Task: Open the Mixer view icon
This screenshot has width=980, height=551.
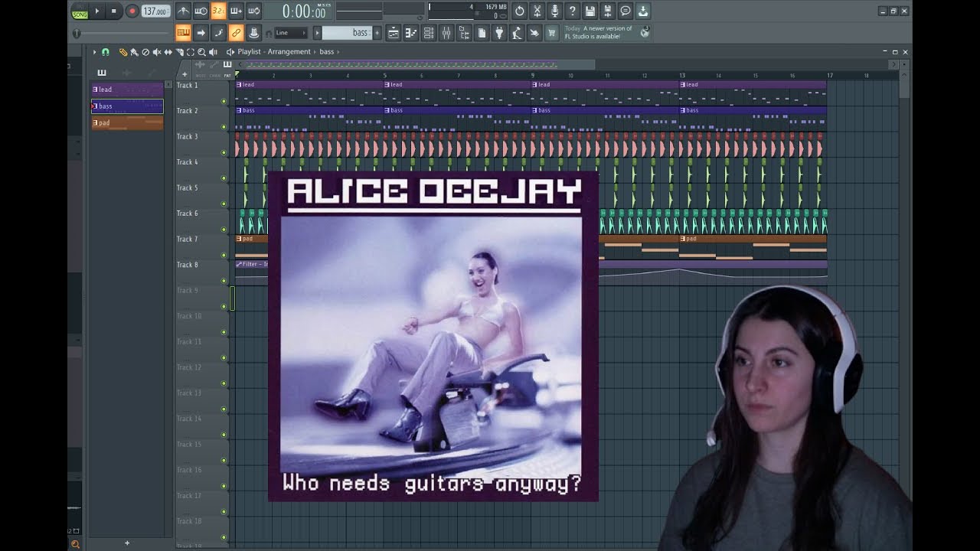Action: pos(446,33)
